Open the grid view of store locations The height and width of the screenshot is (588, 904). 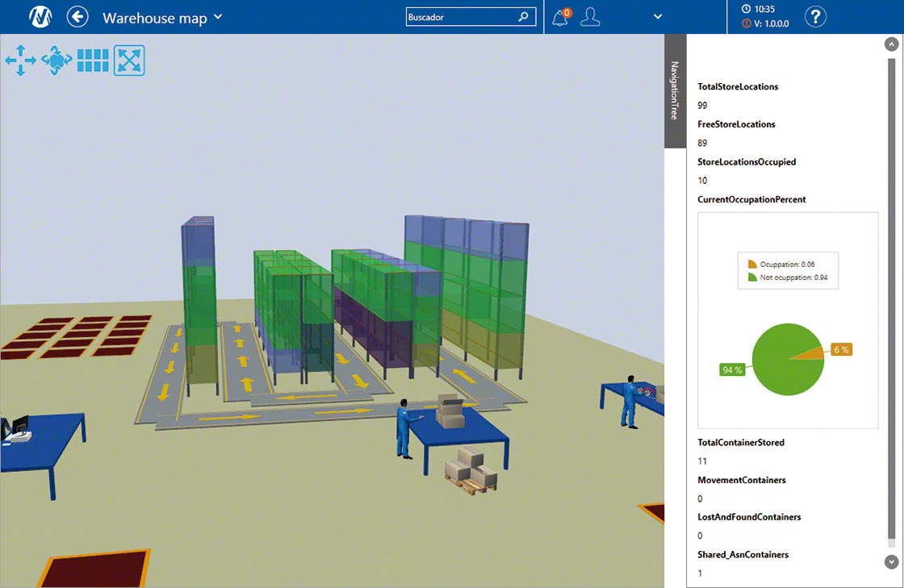93,59
